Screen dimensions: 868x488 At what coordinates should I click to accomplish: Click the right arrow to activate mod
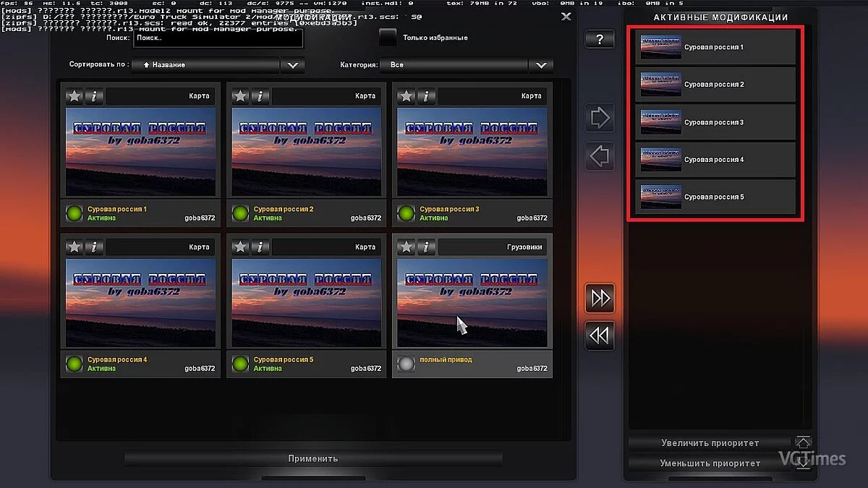pos(600,118)
